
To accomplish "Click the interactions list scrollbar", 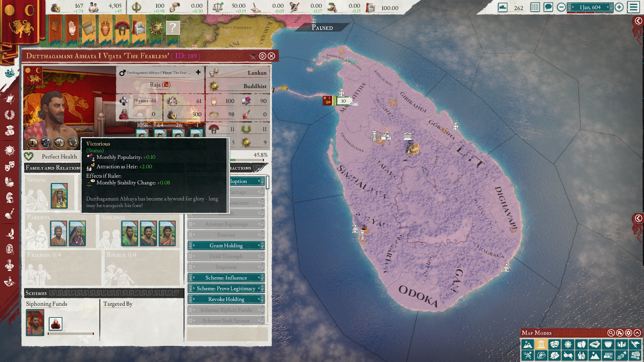I will tap(268, 182).
